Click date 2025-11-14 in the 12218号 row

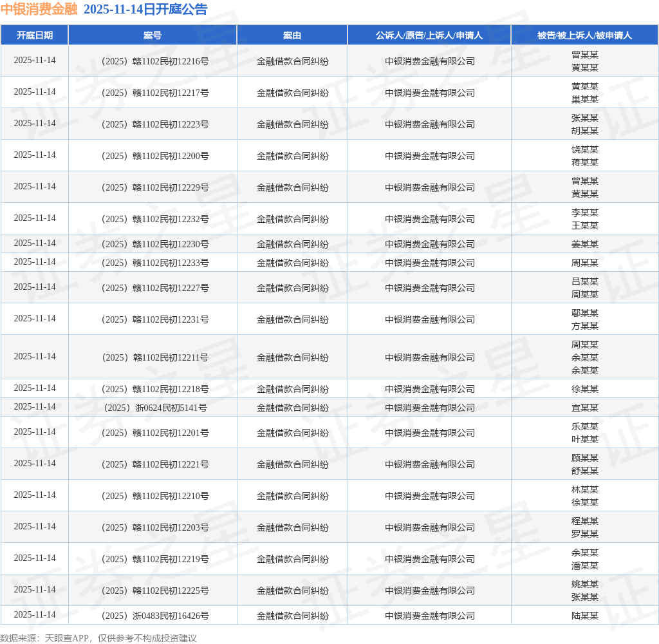pos(35,388)
